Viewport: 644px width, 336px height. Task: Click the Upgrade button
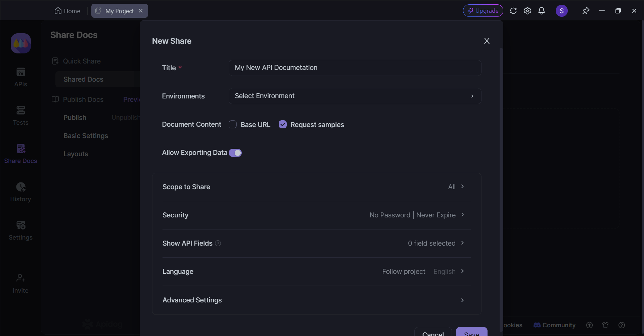point(483,11)
